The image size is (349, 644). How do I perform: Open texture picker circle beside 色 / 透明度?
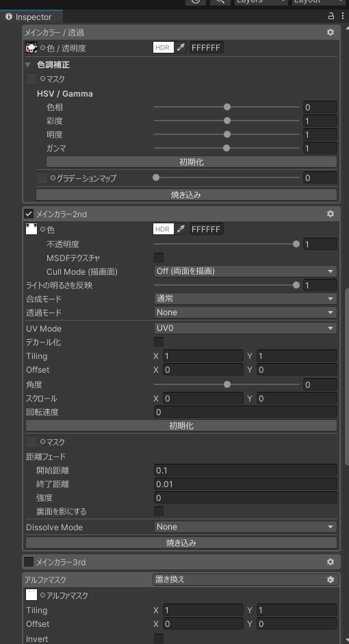pos(42,48)
